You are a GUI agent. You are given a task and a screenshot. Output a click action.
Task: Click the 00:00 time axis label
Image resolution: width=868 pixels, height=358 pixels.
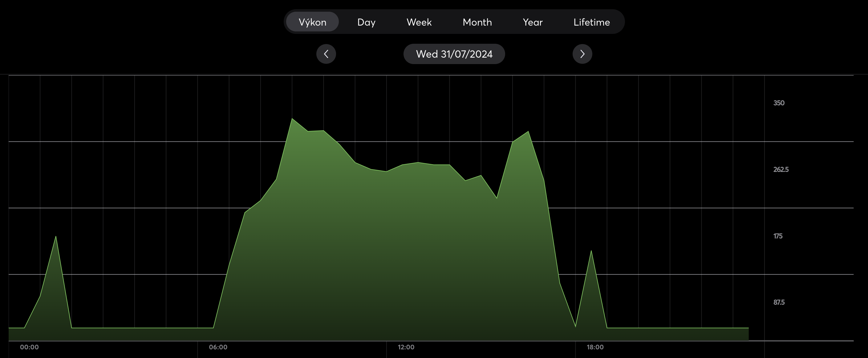point(29,347)
